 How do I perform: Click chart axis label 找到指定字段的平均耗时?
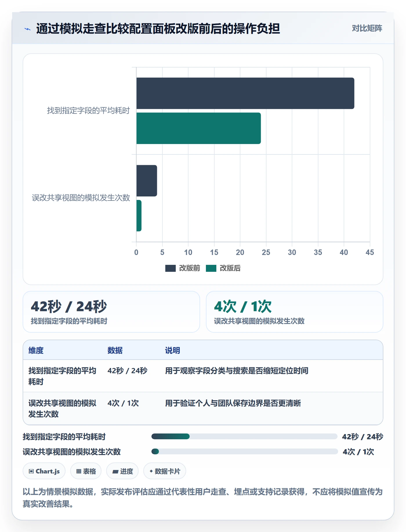click(88, 111)
